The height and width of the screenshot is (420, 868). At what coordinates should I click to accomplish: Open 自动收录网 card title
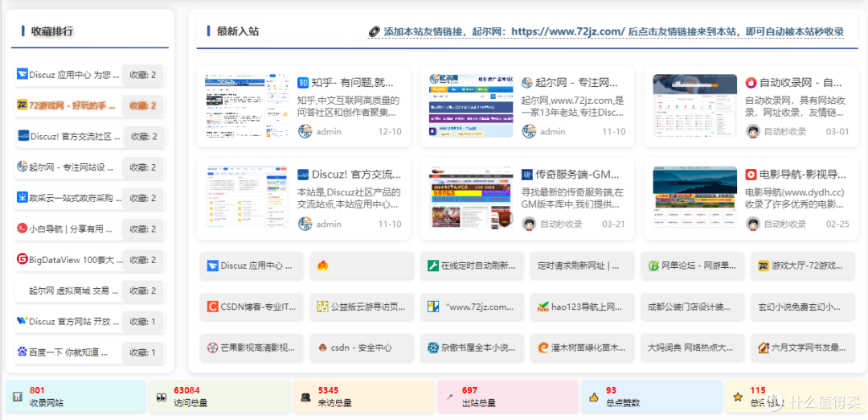click(800, 83)
